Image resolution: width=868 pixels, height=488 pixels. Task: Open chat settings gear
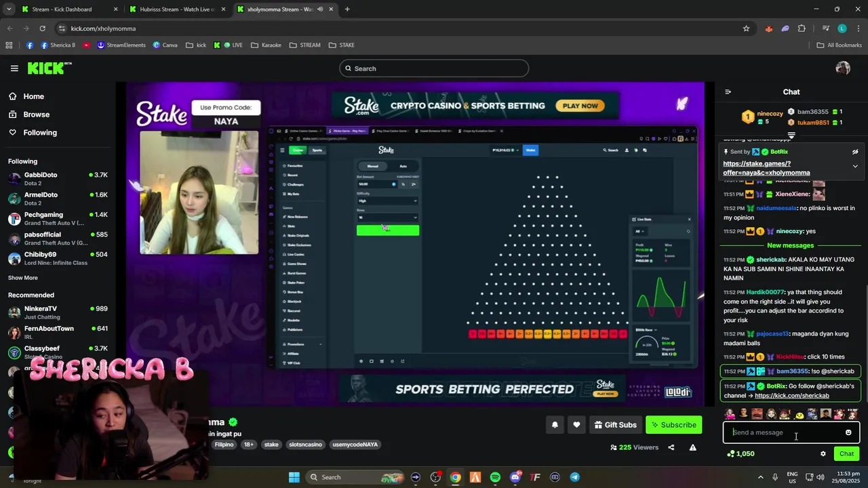click(x=823, y=454)
